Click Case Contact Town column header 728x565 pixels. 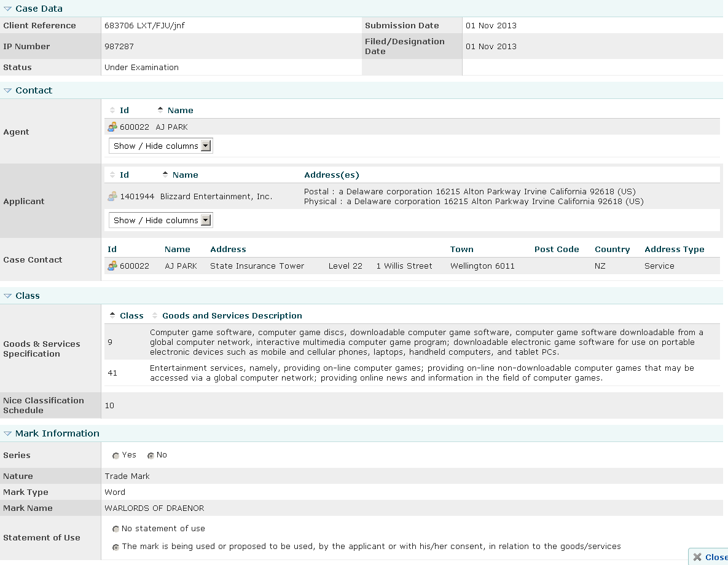(462, 249)
